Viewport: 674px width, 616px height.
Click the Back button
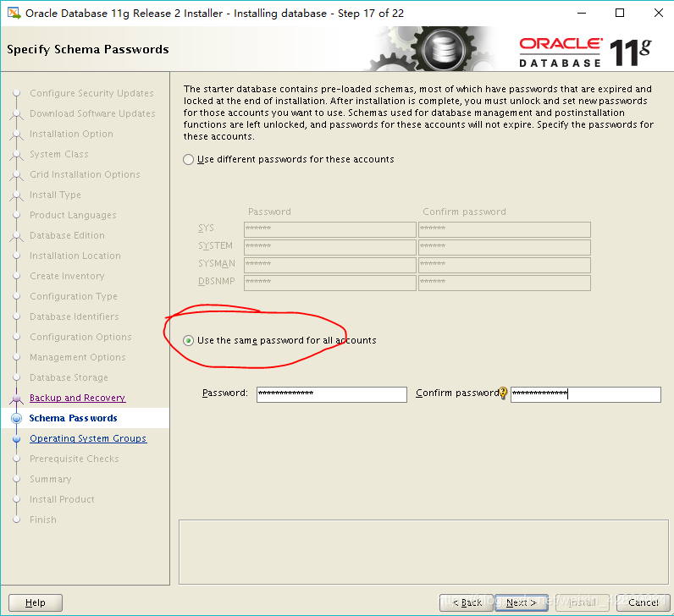tap(467, 602)
